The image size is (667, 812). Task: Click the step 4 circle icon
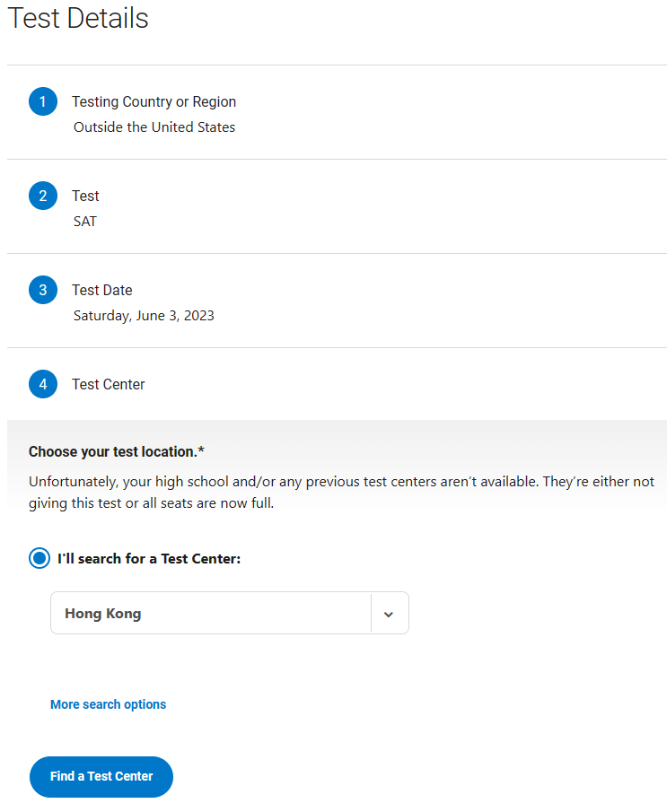coord(43,384)
